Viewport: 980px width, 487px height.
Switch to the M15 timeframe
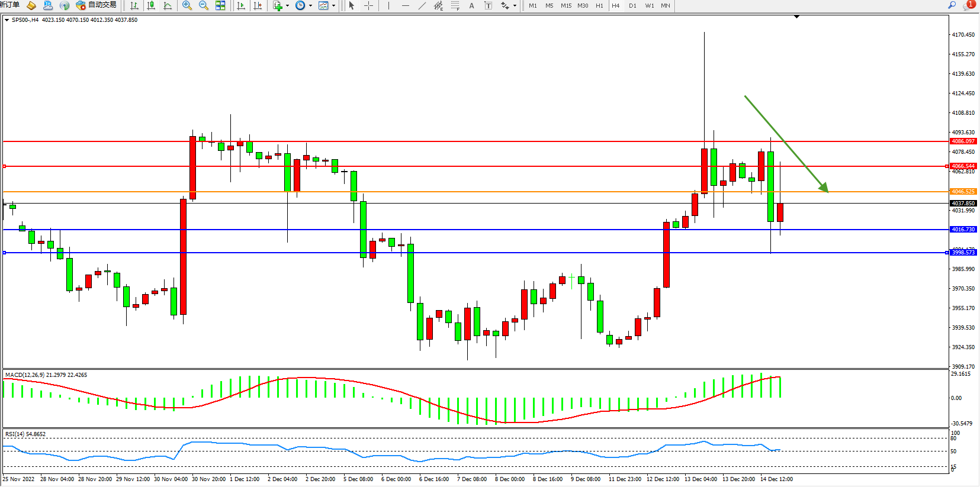(566, 5)
